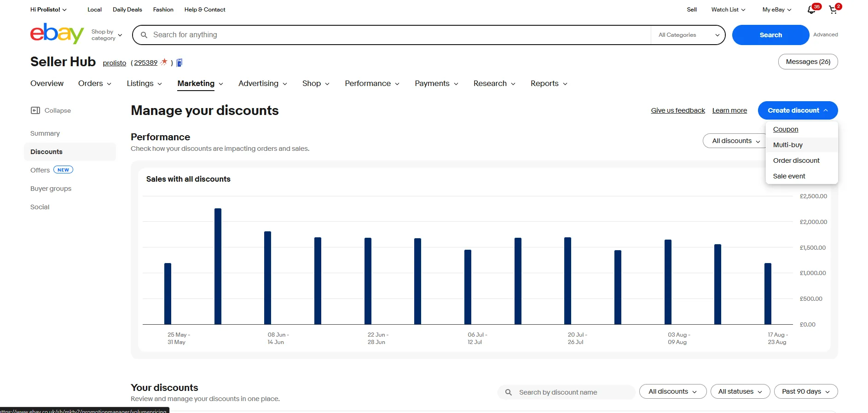The image size is (868, 413).
Task: Open the Orders tab menu
Action: tap(95, 83)
